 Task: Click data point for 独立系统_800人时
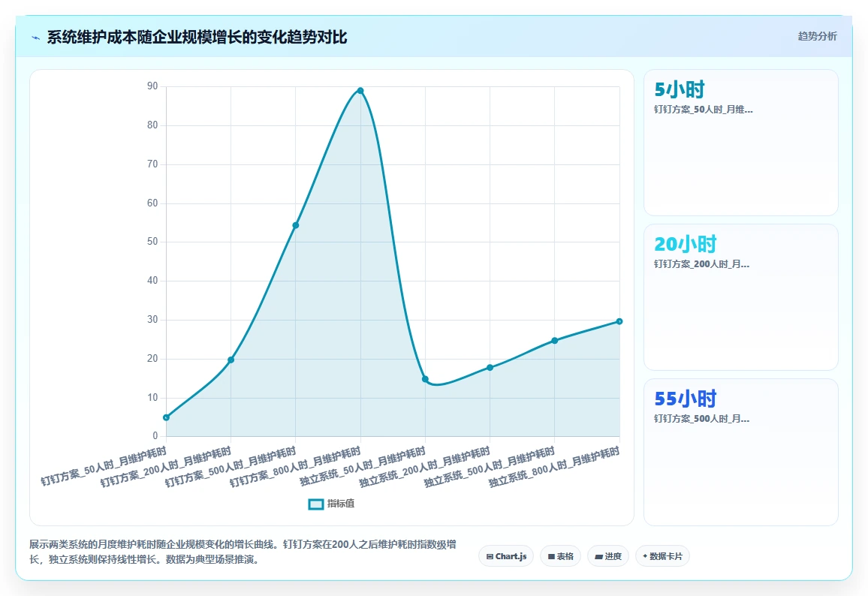(x=619, y=321)
